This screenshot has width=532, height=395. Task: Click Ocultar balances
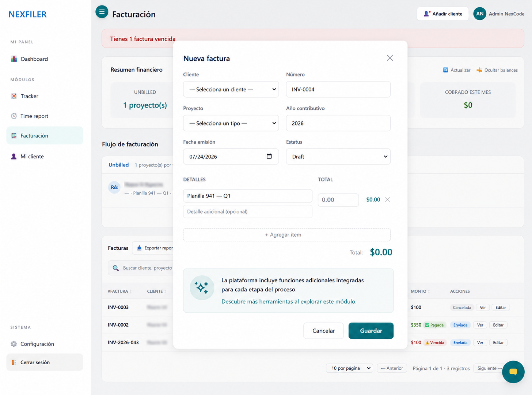(497, 70)
